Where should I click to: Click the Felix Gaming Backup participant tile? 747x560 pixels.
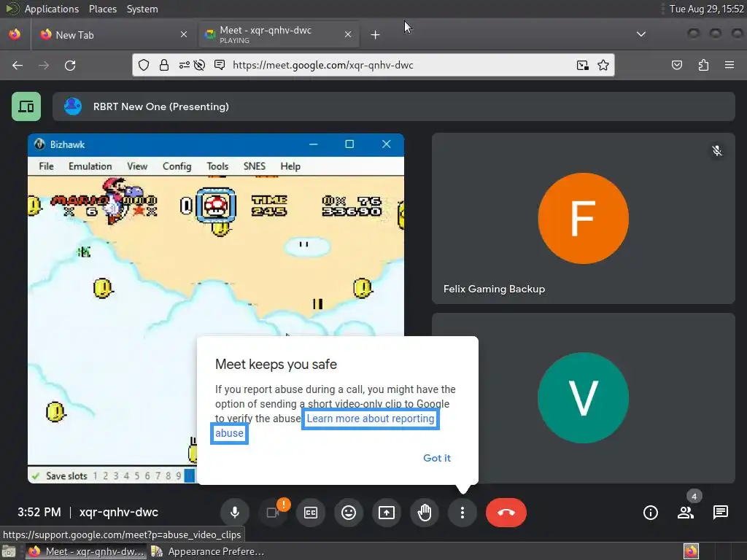[583, 218]
